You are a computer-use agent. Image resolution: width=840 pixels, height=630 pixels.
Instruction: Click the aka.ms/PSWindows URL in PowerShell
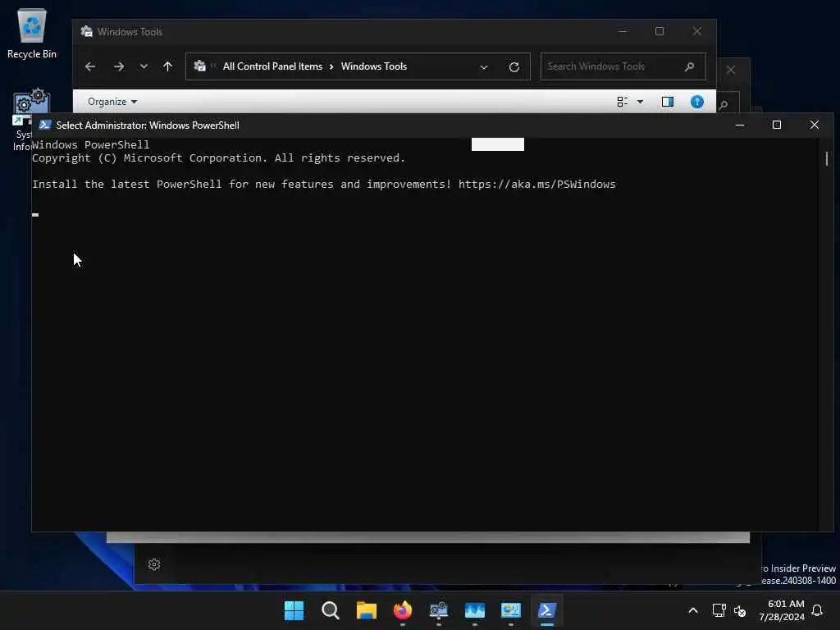coord(536,185)
